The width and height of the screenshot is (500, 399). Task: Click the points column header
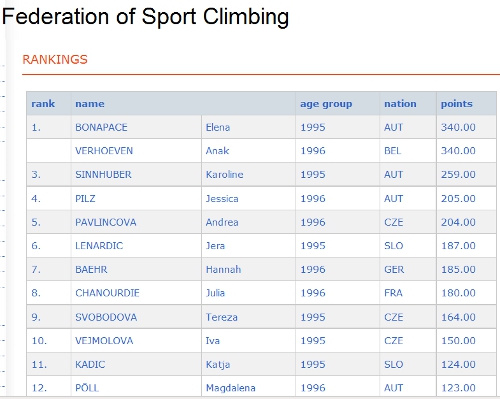[457, 104]
